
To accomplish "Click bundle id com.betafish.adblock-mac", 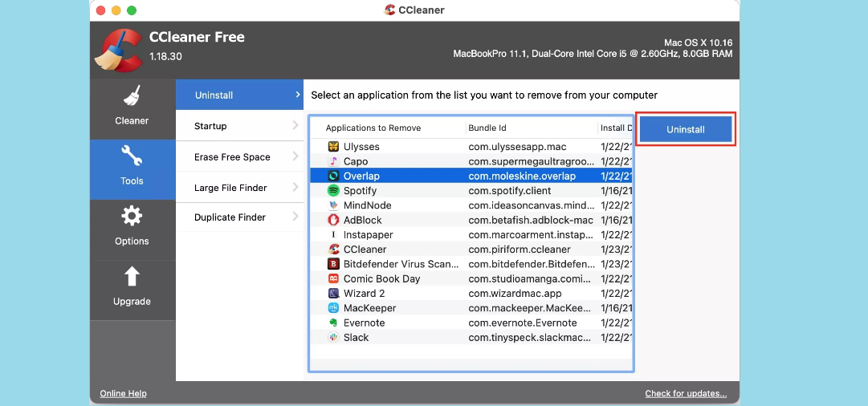I will coord(530,220).
